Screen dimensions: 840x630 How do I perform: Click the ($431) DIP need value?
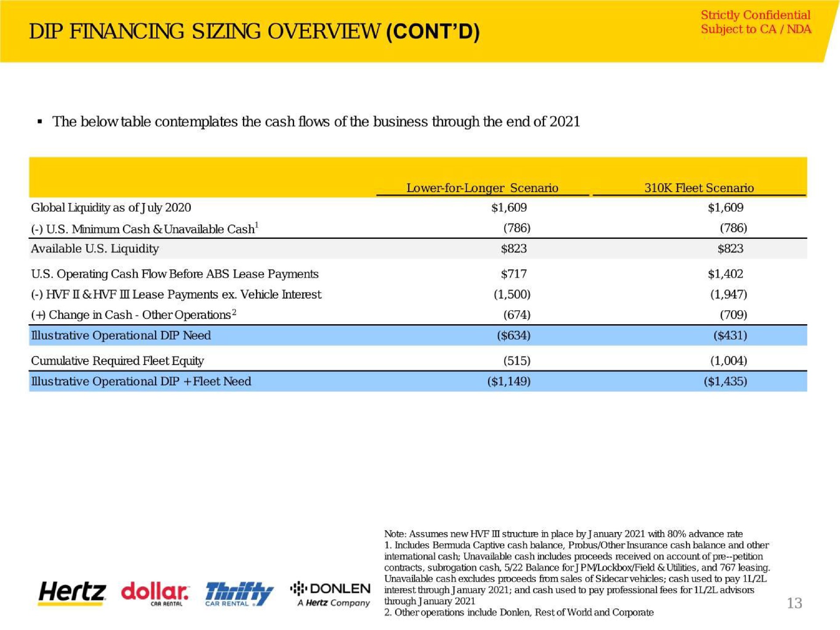[730, 336]
